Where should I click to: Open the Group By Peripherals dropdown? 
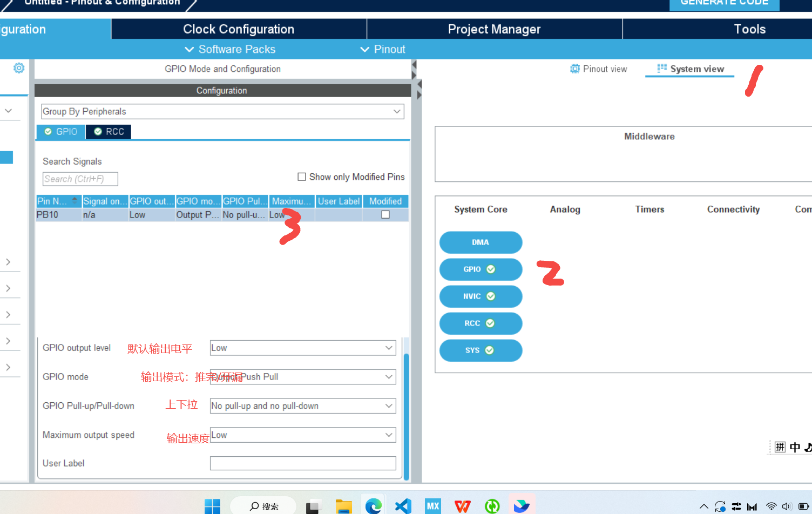[222, 111]
